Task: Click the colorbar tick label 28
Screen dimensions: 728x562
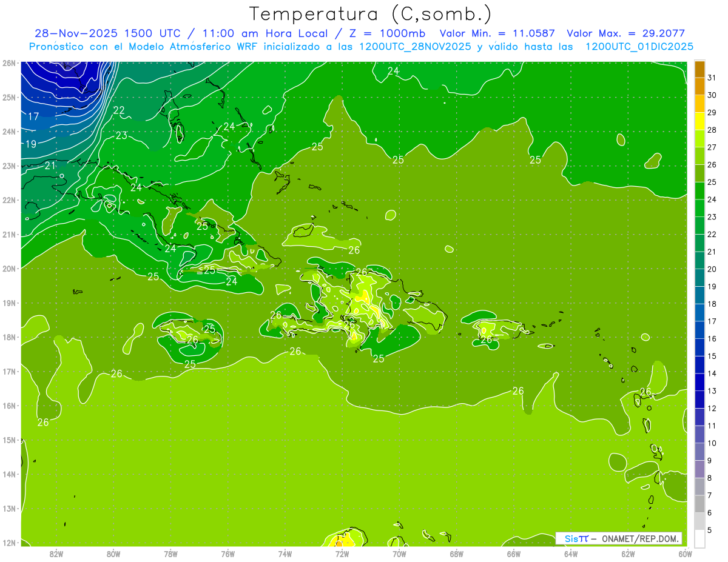Action: coord(712,130)
